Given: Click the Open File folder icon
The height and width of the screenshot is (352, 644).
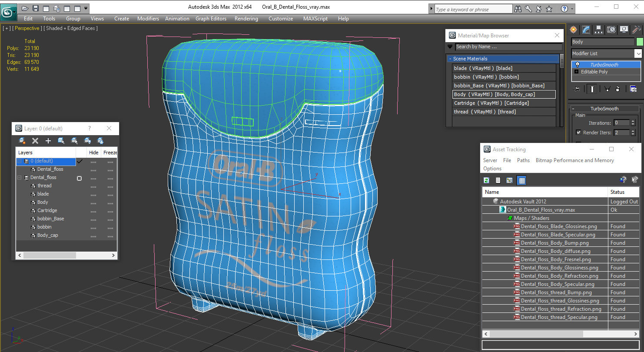Looking at the screenshot, I should click(x=25, y=8).
